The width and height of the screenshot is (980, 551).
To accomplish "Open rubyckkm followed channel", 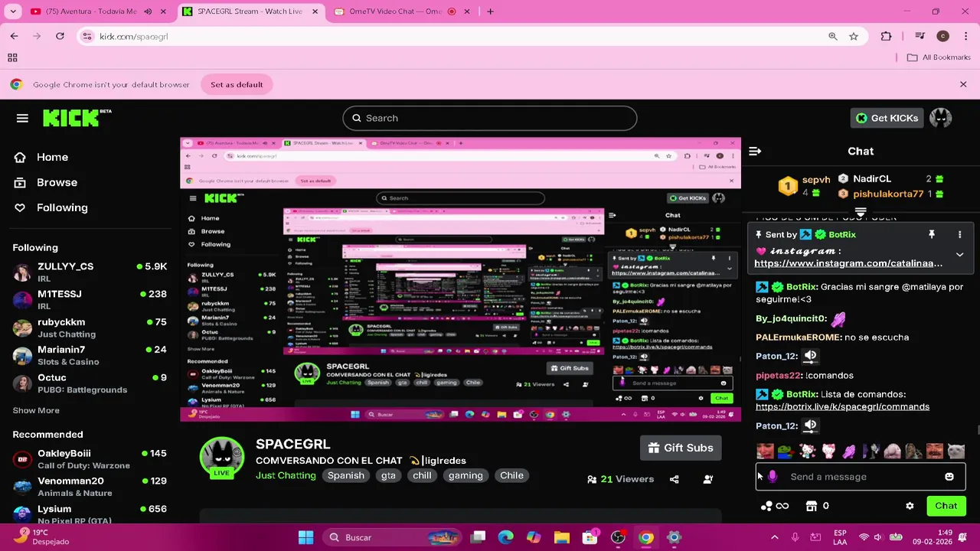I will [x=90, y=328].
